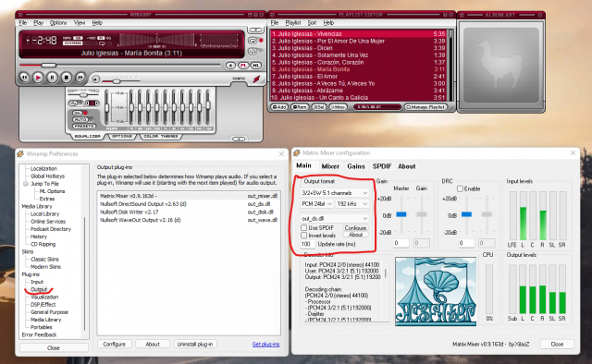
Task: Toggle the repeat button in Winamp main window
Action: (x=253, y=41)
